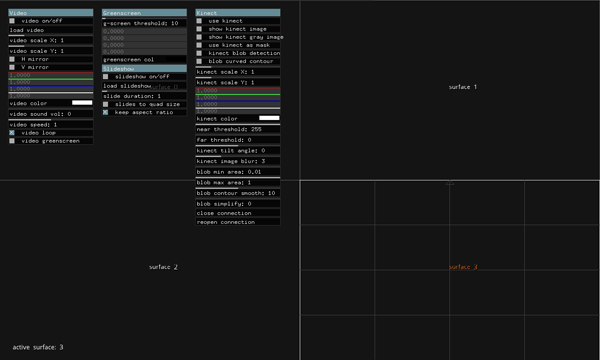The width and height of the screenshot is (600, 360).
Task: Set the red slider in Kinect panel
Action: (238, 91)
